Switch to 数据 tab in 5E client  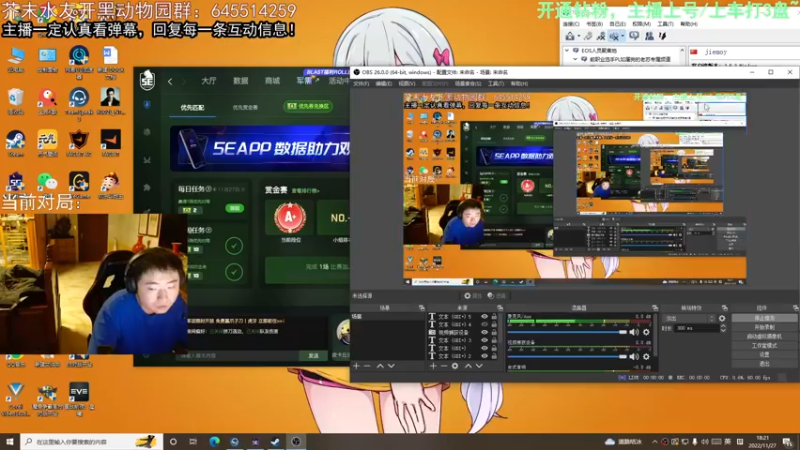pyautogui.click(x=240, y=81)
